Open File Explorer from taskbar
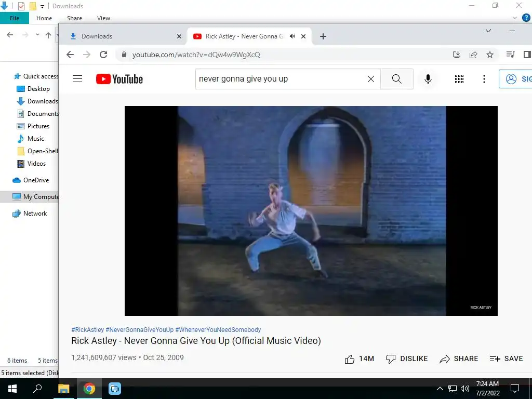 click(63, 389)
